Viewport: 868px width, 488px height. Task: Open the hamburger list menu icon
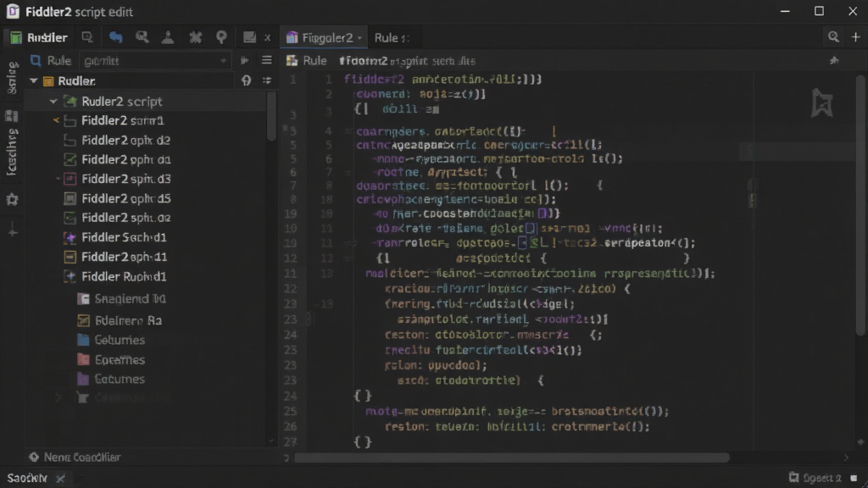[267, 60]
